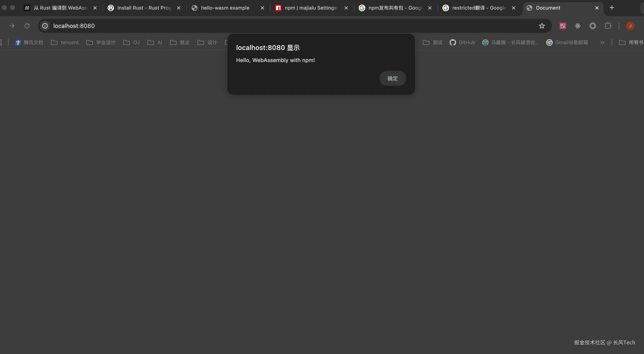Close the npm majialu Settings tab
The height and width of the screenshot is (354, 644).
click(346, 8)
